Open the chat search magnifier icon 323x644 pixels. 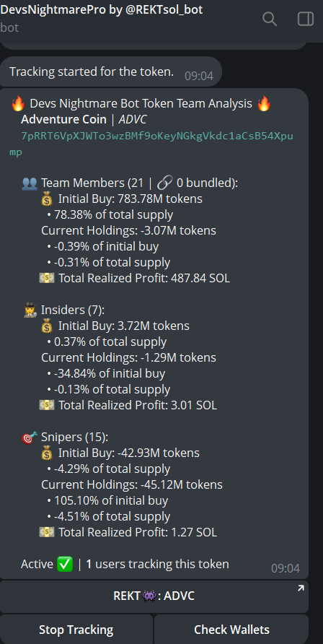click(270, 19)
